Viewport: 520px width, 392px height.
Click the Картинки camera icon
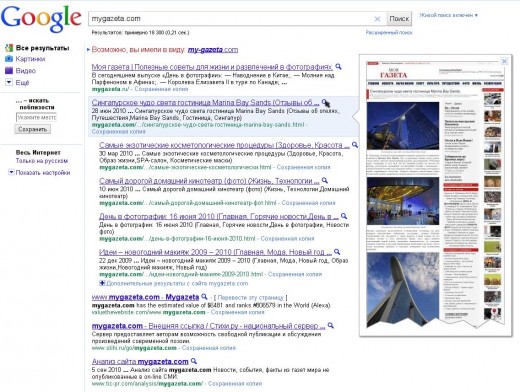click(9, 59)
